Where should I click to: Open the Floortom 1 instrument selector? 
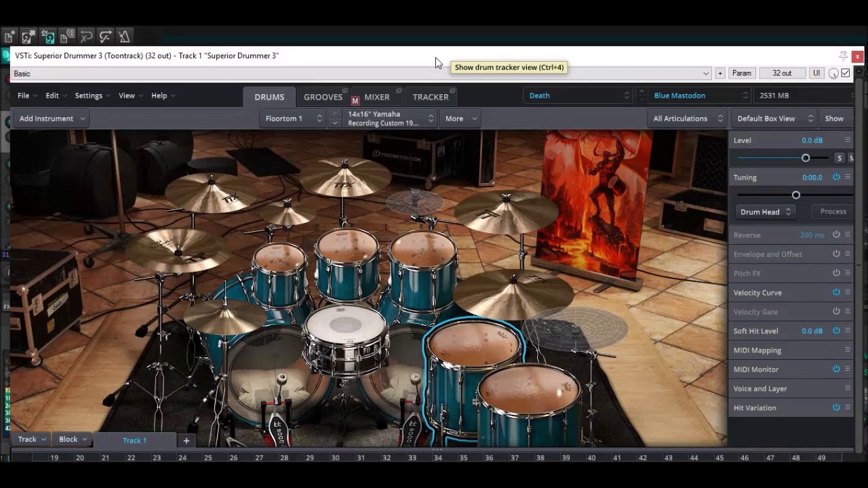[x=293, y=119]
